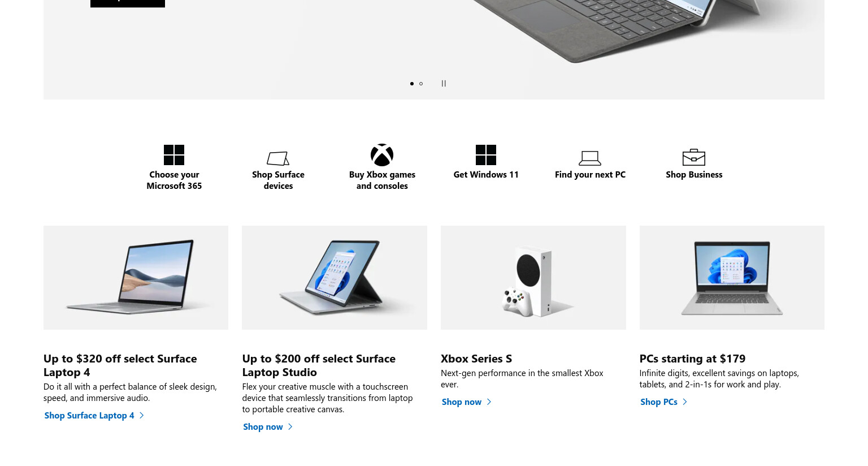Open the Surface Laptop 4 product image

136,278
